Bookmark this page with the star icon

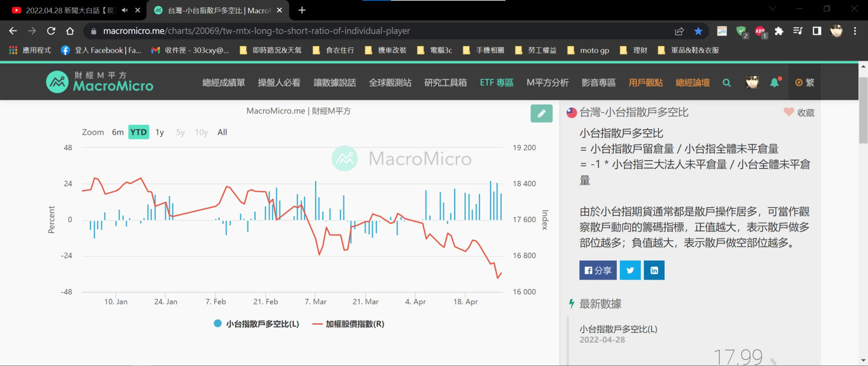(698, 31)
